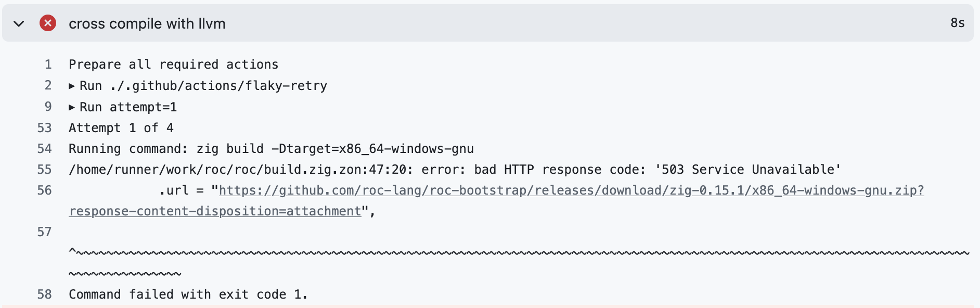Viewport: 980px width, 308px height.
Task: Expand the Run attempt=1 group triangle
Action: pos(72,107)
